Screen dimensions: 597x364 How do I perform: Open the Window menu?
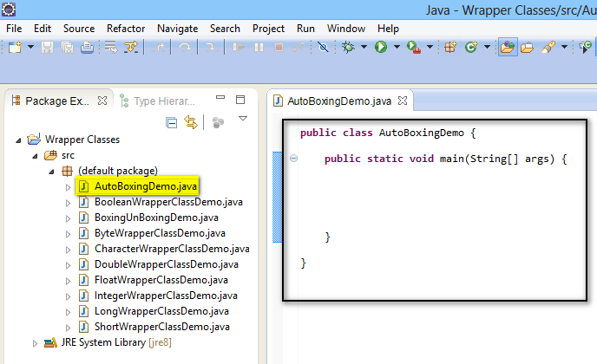346,29
